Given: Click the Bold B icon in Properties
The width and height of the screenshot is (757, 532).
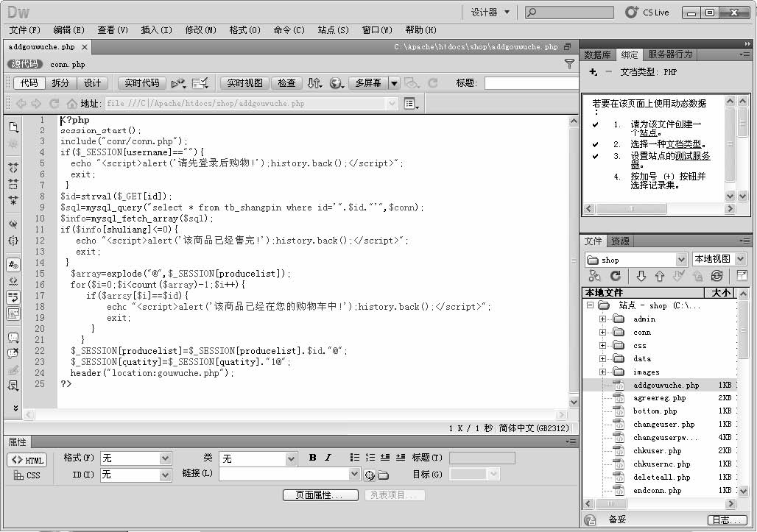Looking at the screenshot, I should coord(313,458).
